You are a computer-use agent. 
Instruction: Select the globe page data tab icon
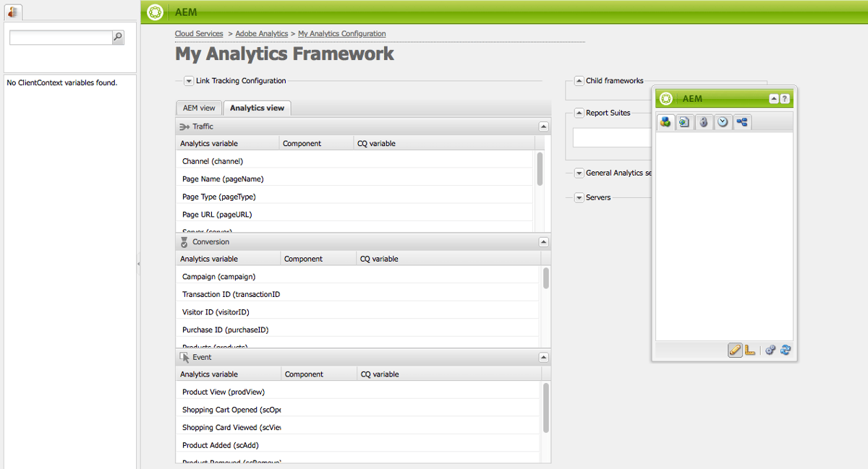click(x=684, y=121)
